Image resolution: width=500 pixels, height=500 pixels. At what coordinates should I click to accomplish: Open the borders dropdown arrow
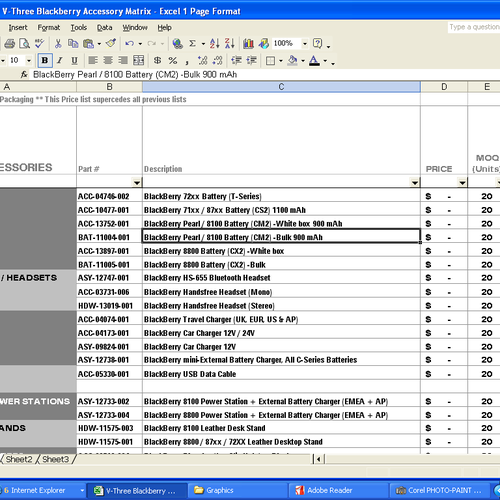pyautogui.click(x=281, y=61)
